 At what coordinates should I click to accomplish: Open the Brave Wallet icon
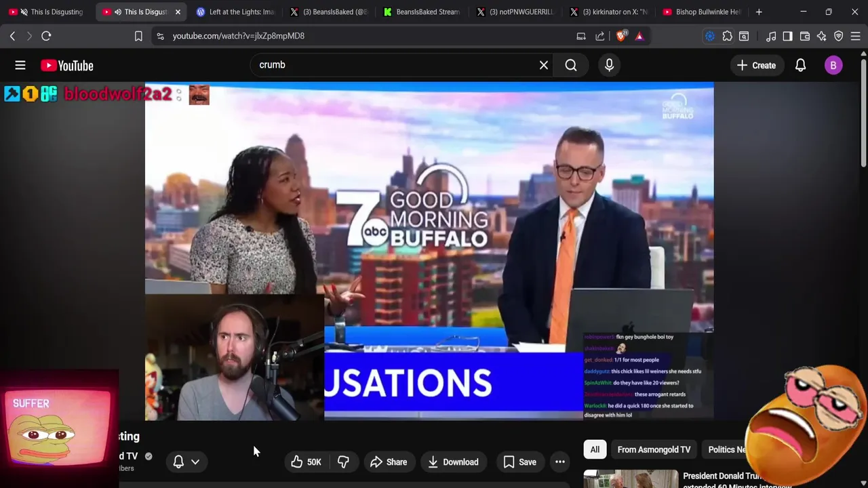pos(805,36)
